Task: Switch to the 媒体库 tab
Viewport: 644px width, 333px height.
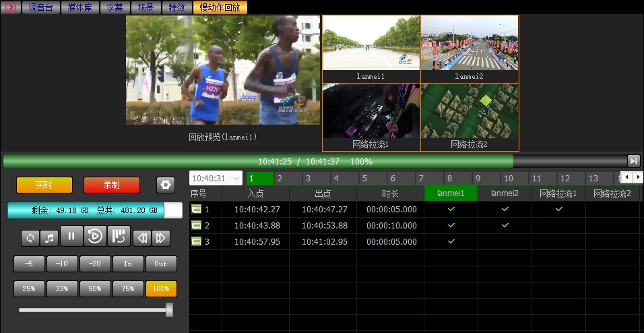Action: point(81,7)
